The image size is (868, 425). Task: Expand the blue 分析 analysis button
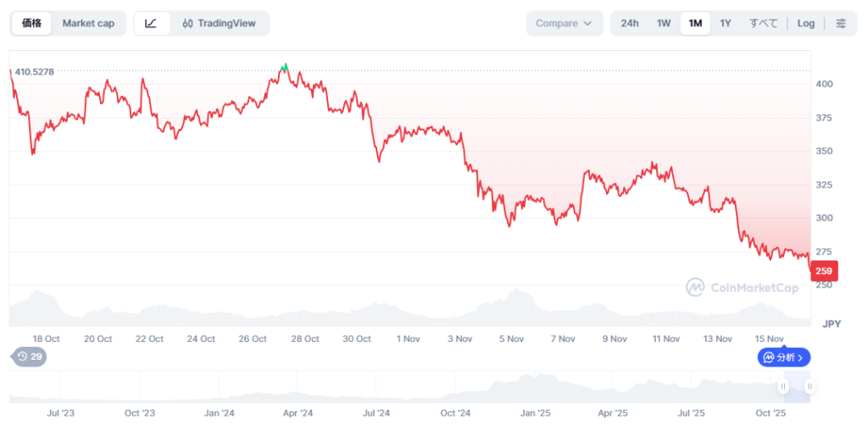(x=784, y=357)
